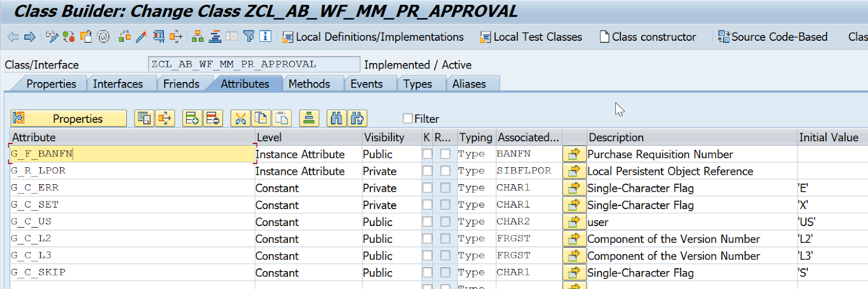Screen dimensions: 868x289
Task: Display object hierarchy tree icon
Action: click(x=198, y=37)
